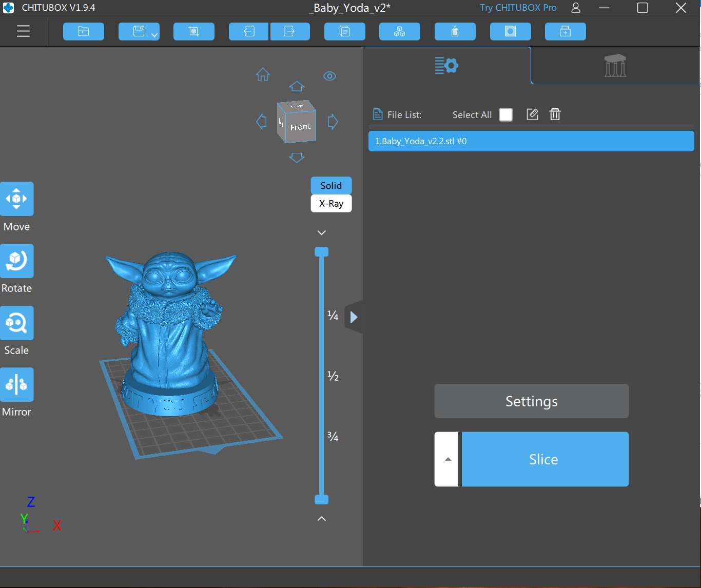
Task: Click the undo arrow toolbar button
Action: [x=249, y=31]
